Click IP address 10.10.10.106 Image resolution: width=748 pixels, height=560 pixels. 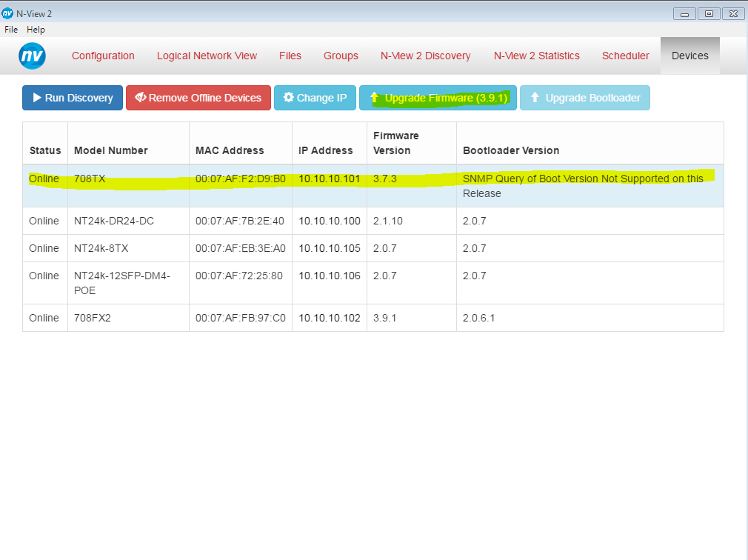click(x=329, y=276)
